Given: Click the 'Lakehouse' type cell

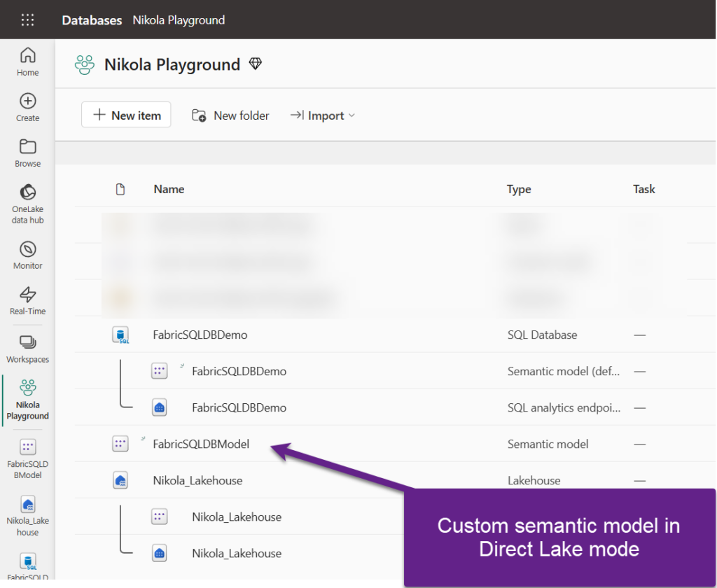Looking at the screenshot, I should pyautogui.click(x=534, y=480).
